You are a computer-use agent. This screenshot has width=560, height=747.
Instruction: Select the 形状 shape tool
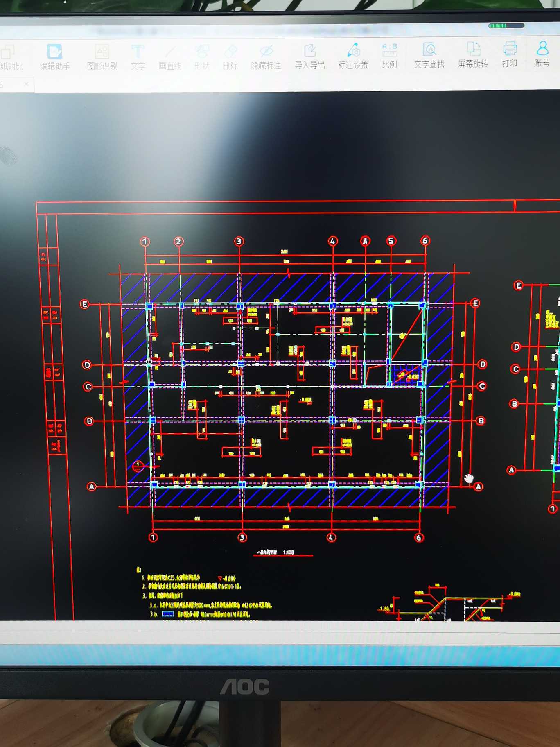tap(202, 57)
